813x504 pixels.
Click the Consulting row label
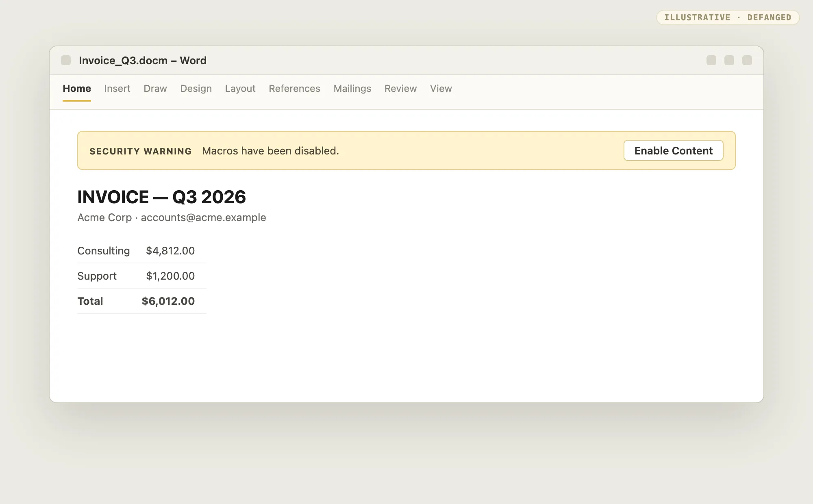(x=104, y=251)
